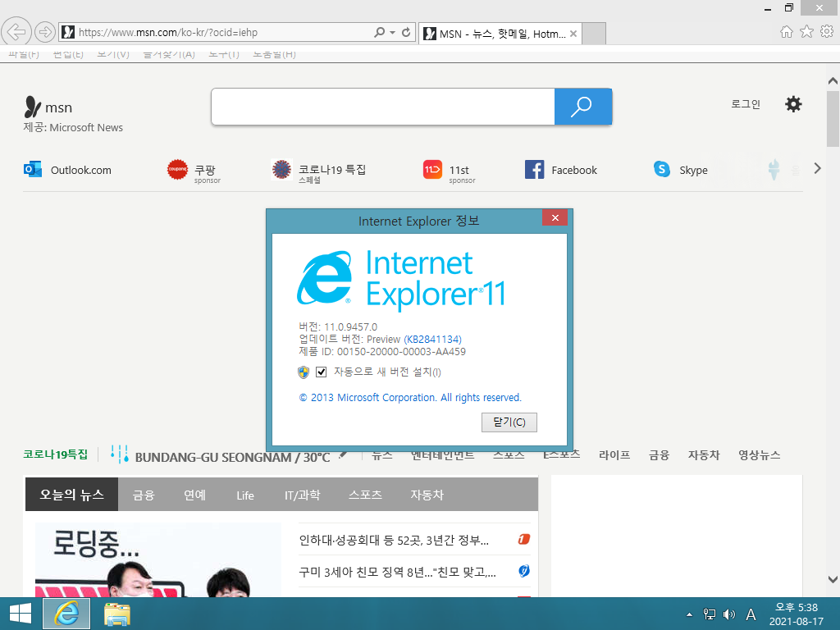Click the browser Back arrow button
Screen dimensions: 840x630
(16, 32)
